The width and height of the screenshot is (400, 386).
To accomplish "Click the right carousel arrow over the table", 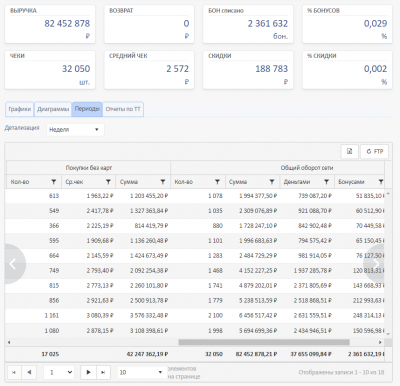I will coord(376,264).
